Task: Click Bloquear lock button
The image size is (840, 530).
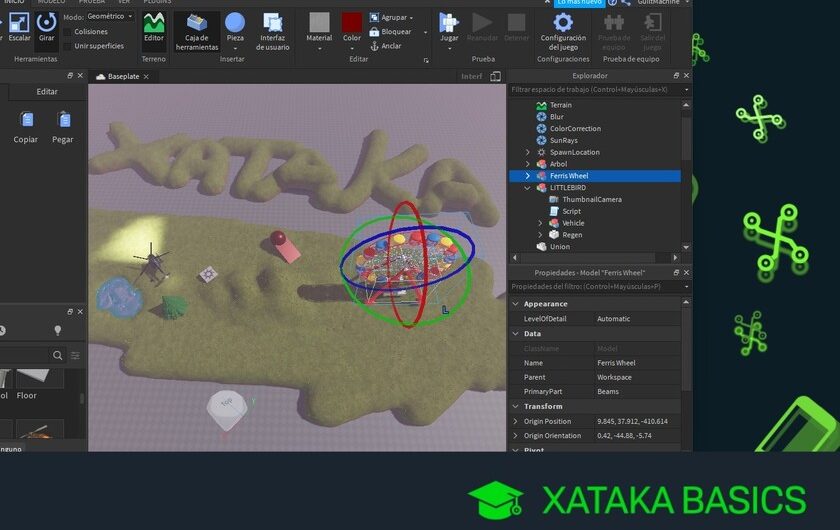Action: (x=391, y=32)
